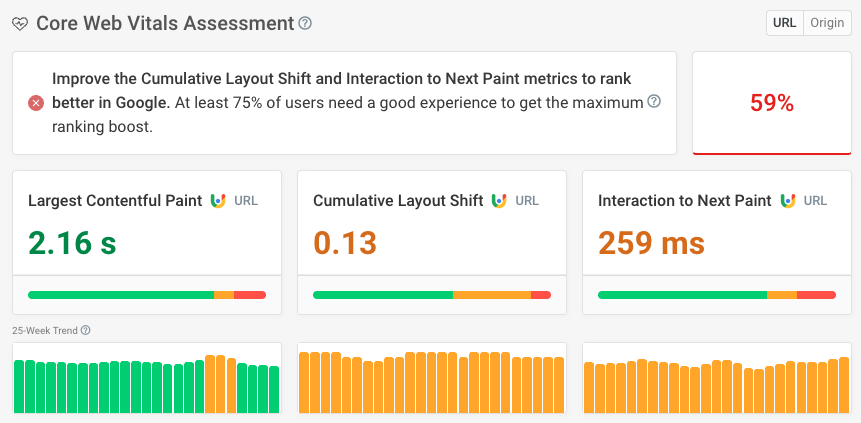The image size is (861, 423).
Task: Click the Largest Contentful Paint distribution bar
Action: coord(147,295)
